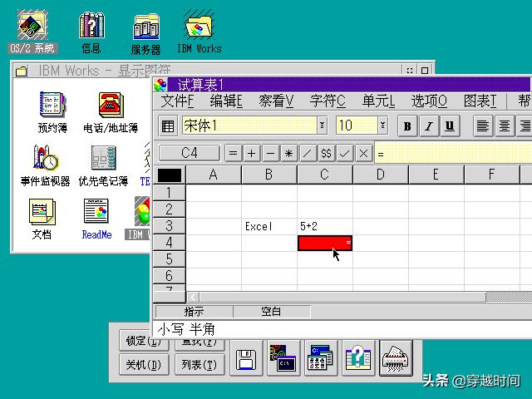
Task: Toggle italic formatting button
Action: point(428,126)
